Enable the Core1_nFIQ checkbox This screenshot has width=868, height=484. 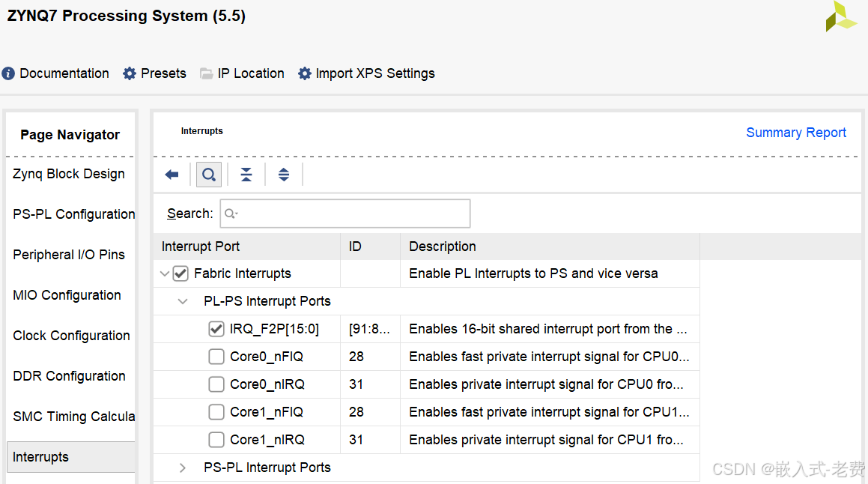tap(216, 412)
